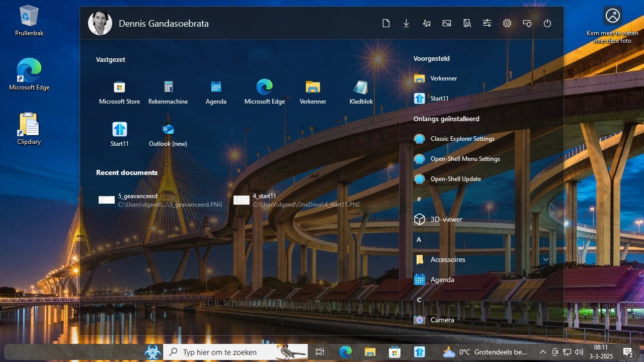
Task: Show hidden system tray icons
Action: click(x=542, y=352)
